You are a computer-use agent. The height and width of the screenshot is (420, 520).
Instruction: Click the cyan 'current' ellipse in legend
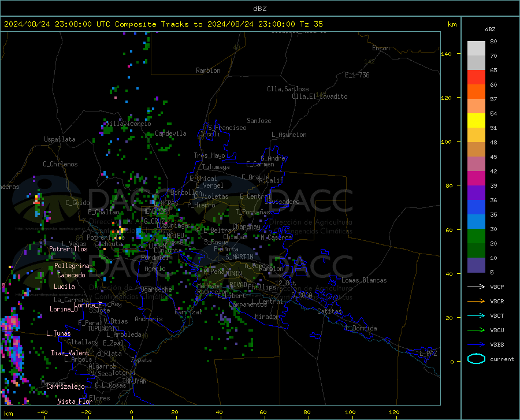click(476, 359)
